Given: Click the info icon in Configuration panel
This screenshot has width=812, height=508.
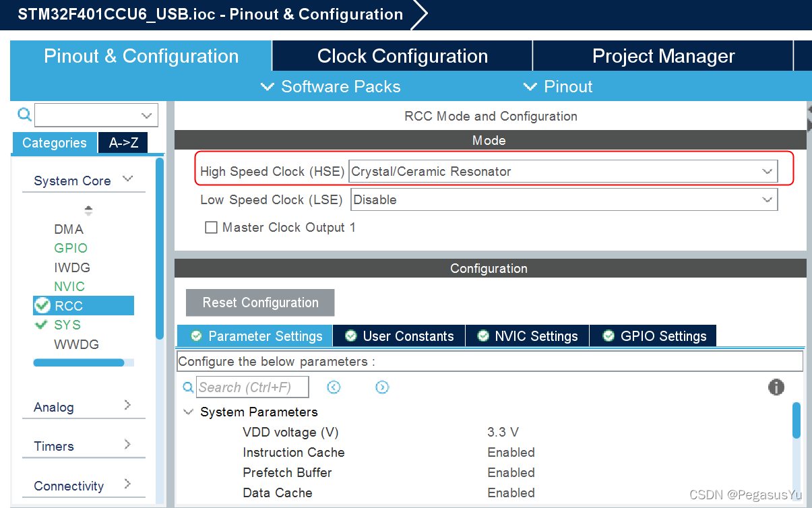Looking at the screenshot, I should coord(776,387).
